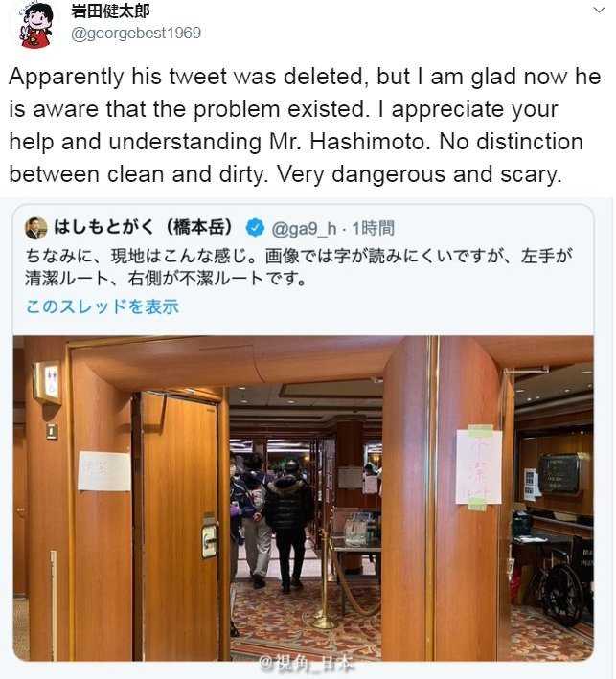Open the 岩田健太郎 display name
Image resolution: width=616 pixels, height=679 pixels.
point(110,11)
